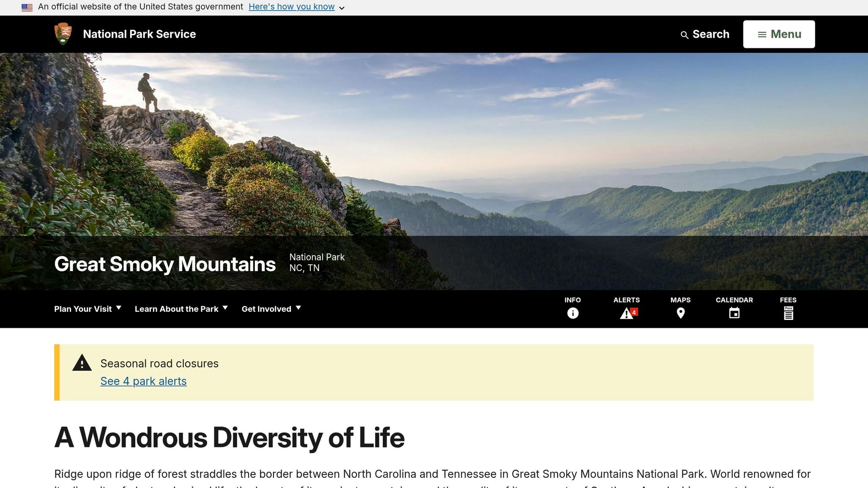Click the 'A Wondrous Diversity of Life' heading
868x488 pixels.
[x=229, y=438]
